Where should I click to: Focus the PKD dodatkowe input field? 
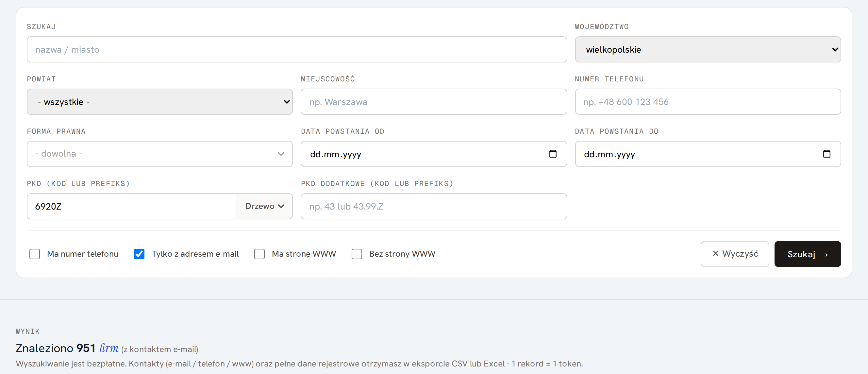pyautogui.click(x=434, y=206)
